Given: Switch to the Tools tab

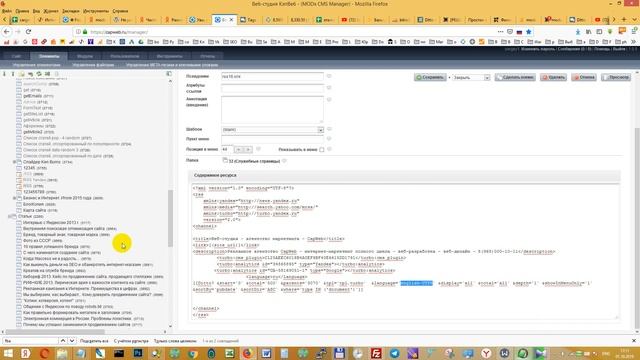Looking at the screenshot, I should point(169,56).
